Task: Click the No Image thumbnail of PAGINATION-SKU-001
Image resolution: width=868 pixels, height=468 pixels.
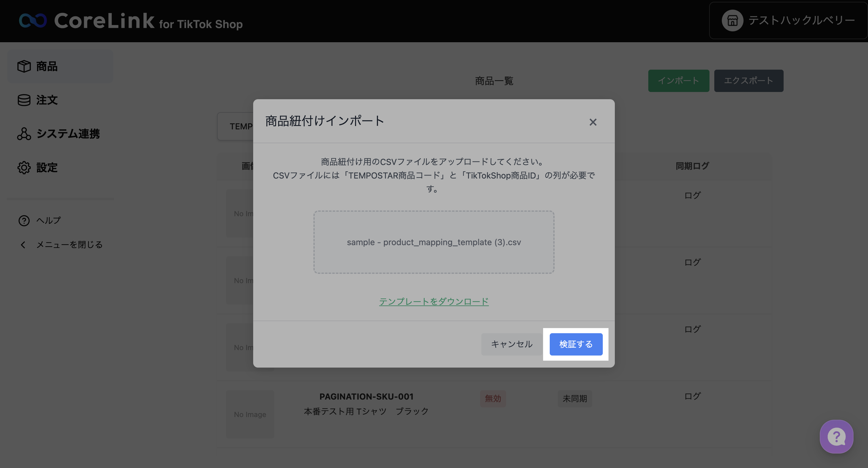Action: click(250, 414)
